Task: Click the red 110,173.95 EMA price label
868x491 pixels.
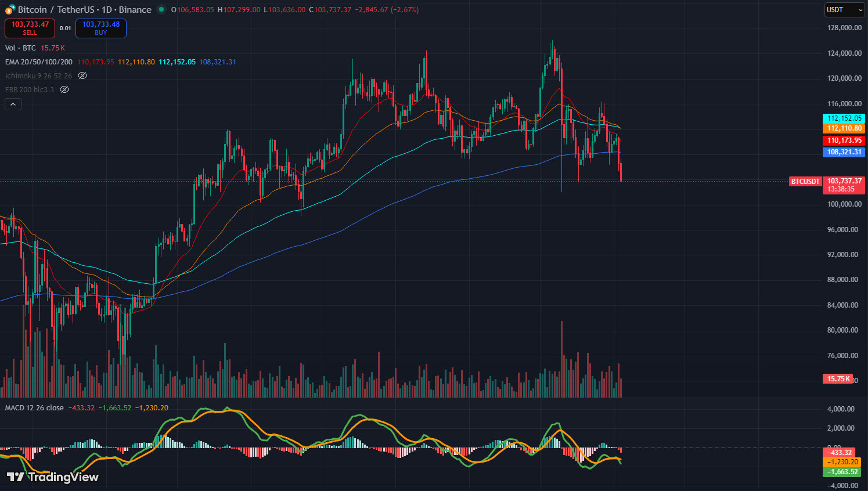Action: pos(844,140)
